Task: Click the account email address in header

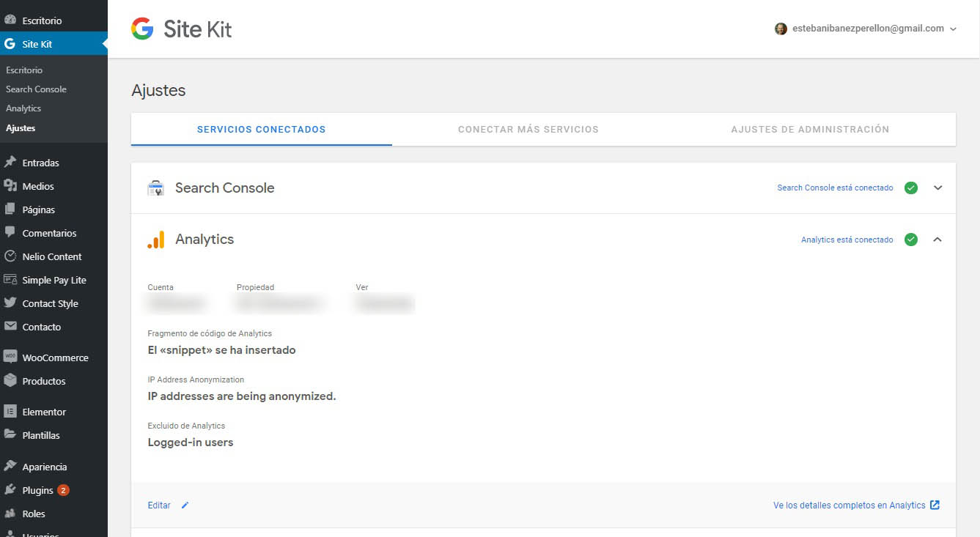Action: tap(869, 29)
